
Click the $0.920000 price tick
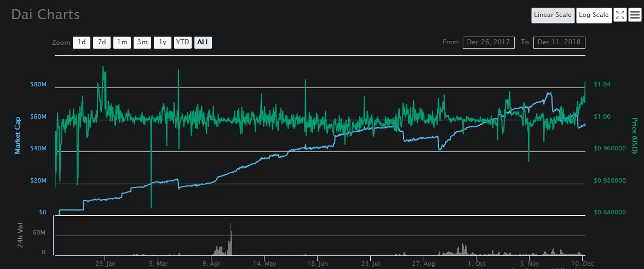(x=610, y=180)
